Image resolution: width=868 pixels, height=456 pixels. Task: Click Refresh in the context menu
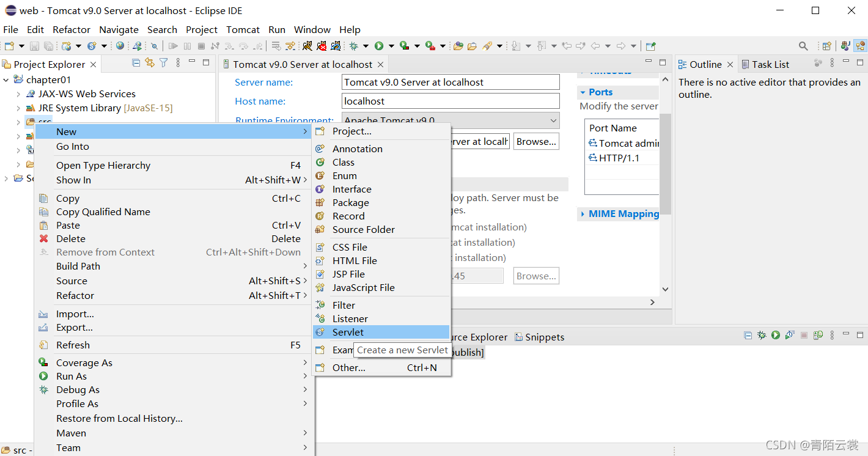(174, 345)
